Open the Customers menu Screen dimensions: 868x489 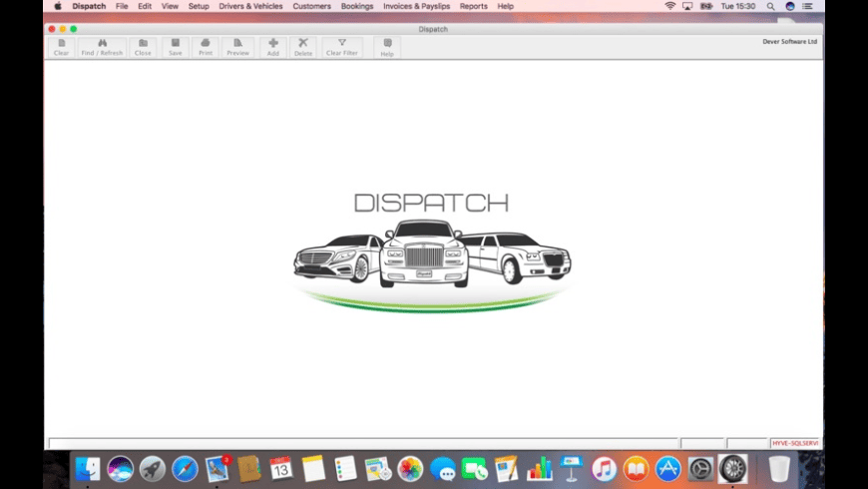tap(311, 6)
